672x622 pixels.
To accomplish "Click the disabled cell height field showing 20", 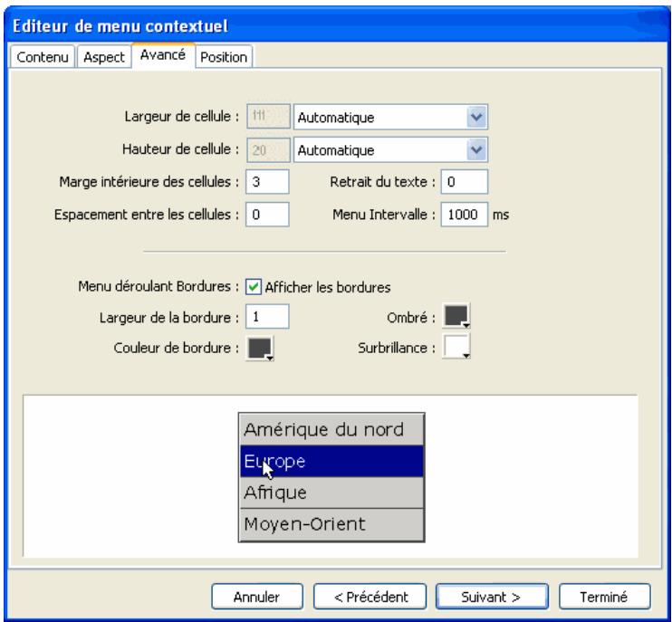I will pyautogui.click(x=268, y=150).
